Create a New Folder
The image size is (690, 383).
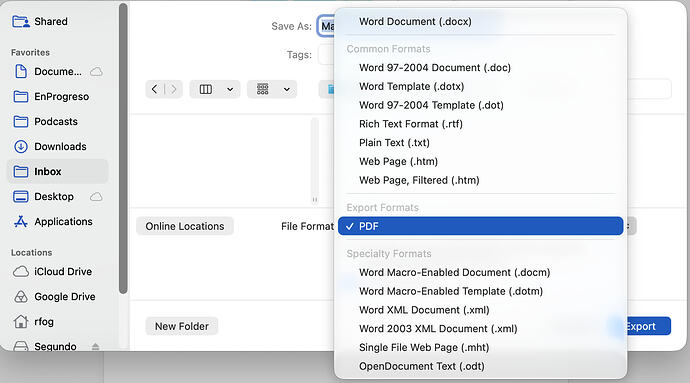(182, 326)
